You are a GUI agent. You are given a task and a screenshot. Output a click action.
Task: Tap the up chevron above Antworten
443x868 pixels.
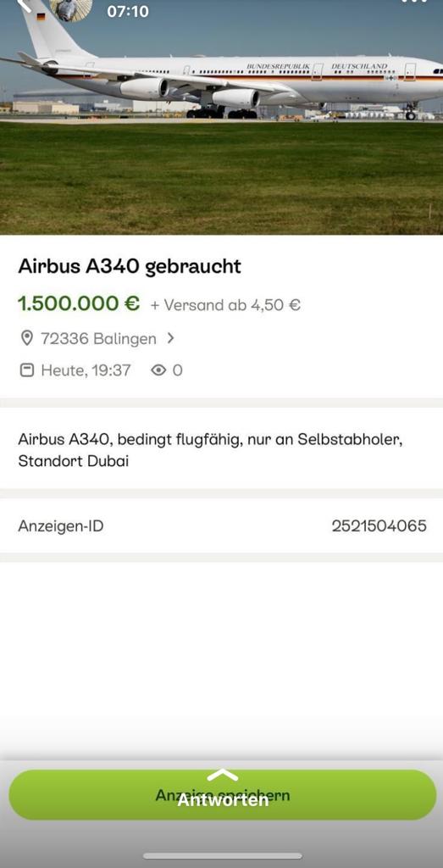222,775
